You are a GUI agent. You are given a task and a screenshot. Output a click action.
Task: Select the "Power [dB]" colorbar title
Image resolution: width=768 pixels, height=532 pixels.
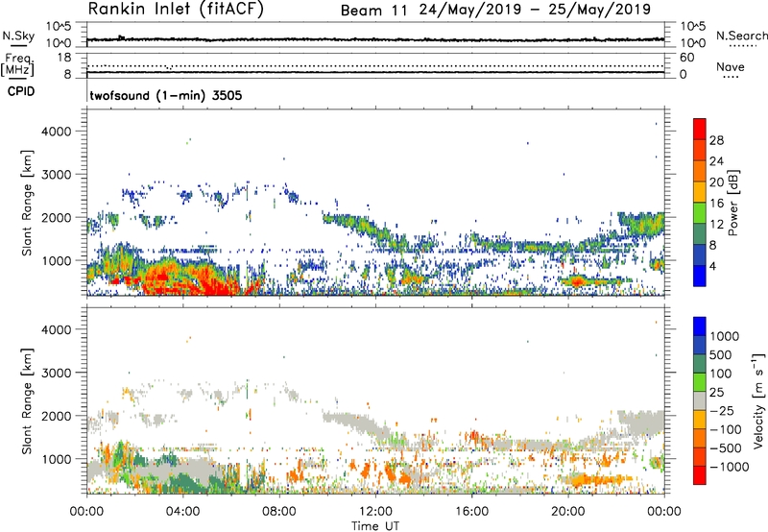coord(732,203)
